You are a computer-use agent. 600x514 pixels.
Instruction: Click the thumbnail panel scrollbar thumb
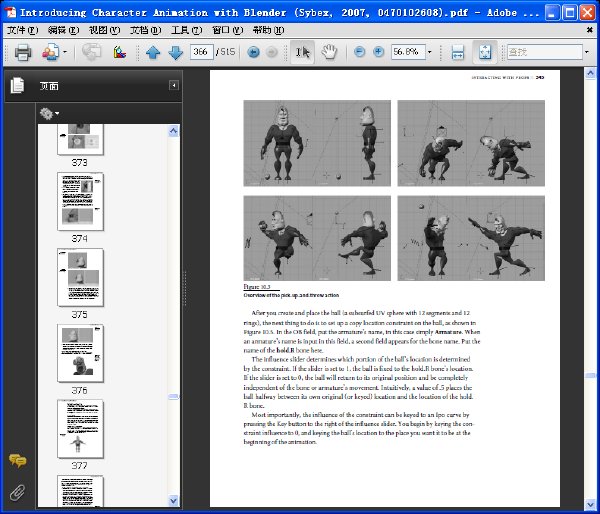(174, 397)
